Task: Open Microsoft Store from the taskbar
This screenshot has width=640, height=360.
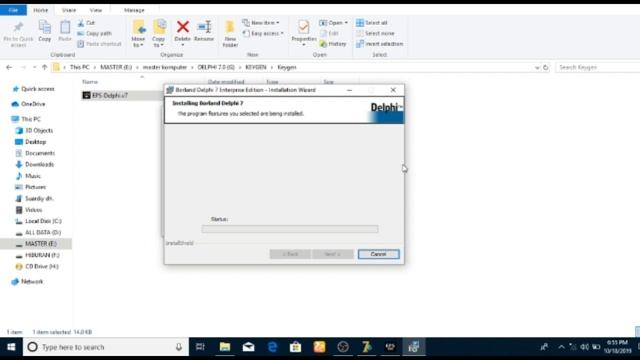Action: (296, 347)
